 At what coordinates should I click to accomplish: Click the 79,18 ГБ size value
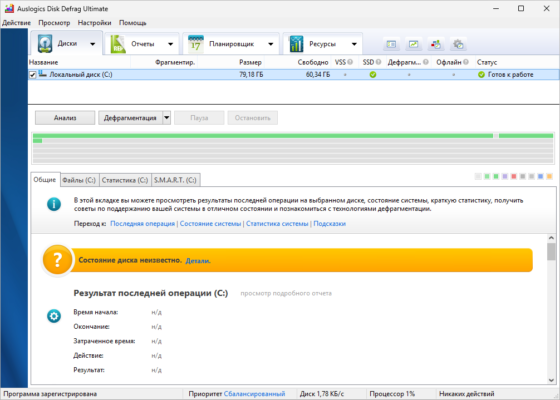pos(251,75)
